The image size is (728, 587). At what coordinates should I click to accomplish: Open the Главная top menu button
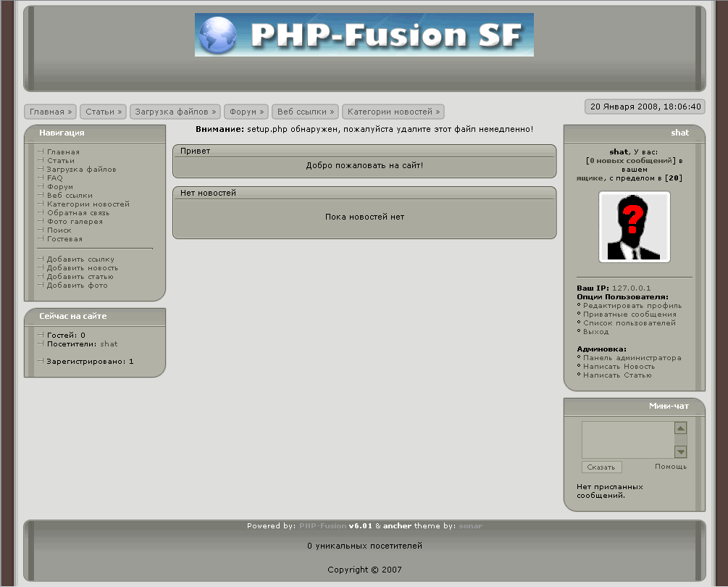51,112
